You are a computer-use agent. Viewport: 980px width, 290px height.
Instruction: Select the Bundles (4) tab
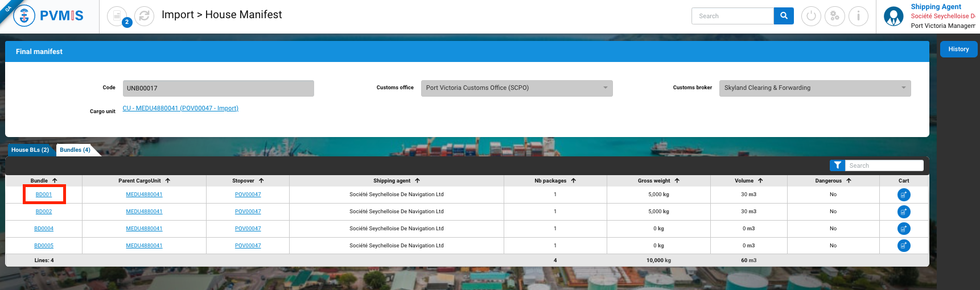pyautogui.click(x=75, y=150)
